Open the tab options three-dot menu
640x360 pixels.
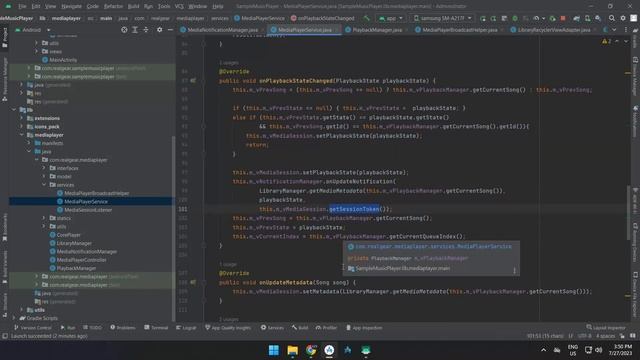point(626,30)
